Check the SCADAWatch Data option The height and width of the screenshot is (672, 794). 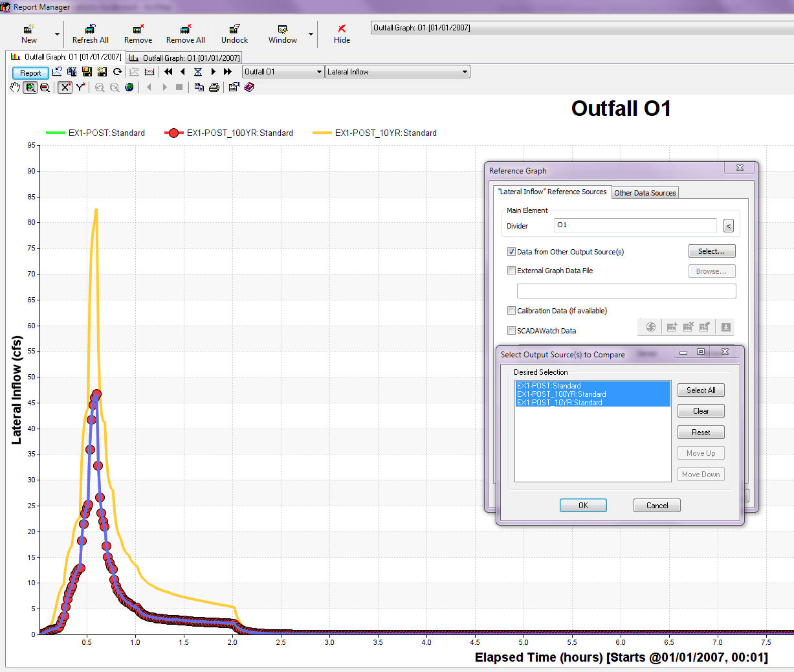511,331
